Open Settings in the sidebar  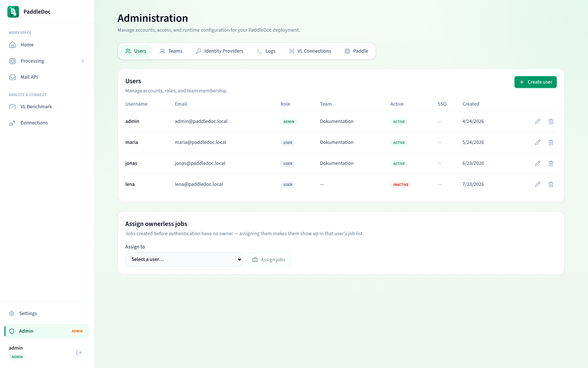(x=47, y=314)
